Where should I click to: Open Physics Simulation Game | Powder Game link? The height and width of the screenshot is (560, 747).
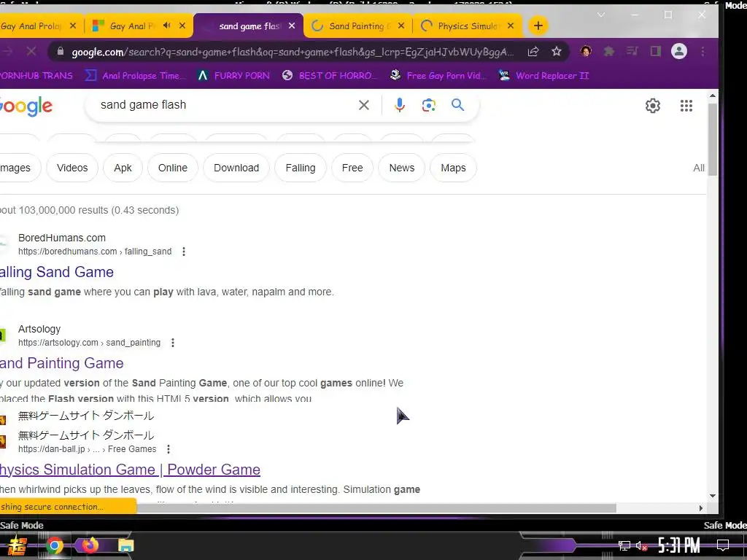click(x=130, y=470)
